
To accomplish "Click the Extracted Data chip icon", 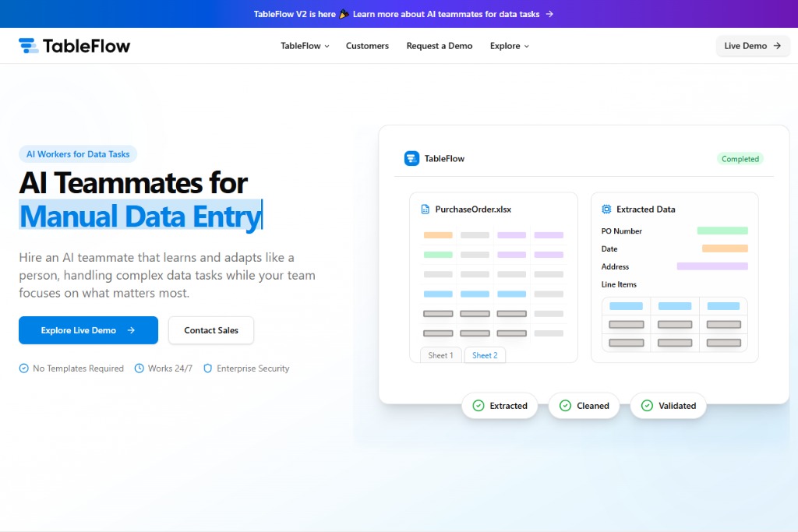I will pos(606,210).
